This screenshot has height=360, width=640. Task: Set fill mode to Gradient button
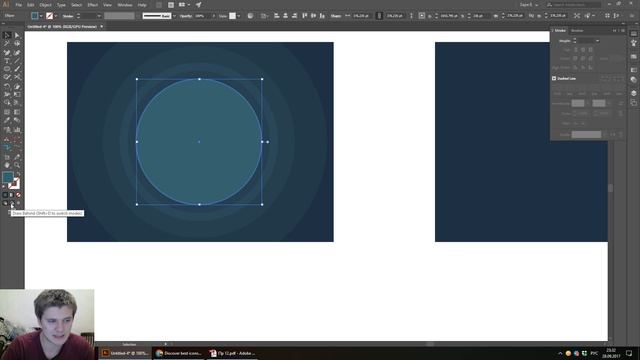12,195
